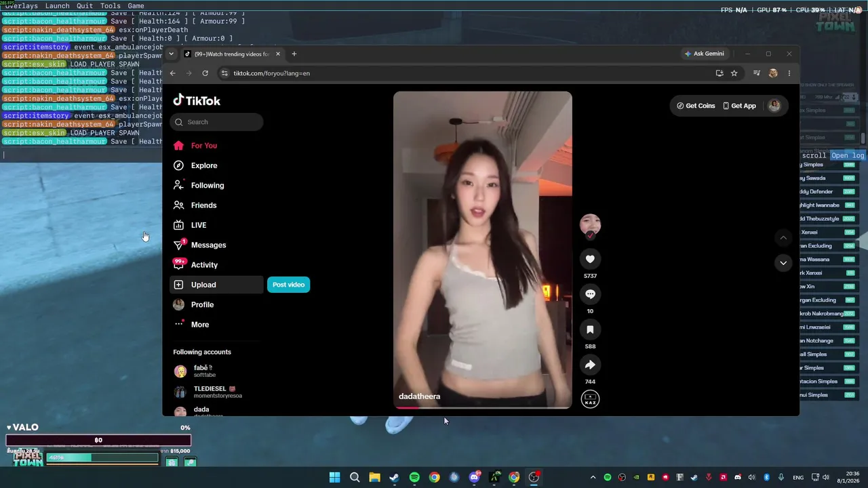Click the microphone icon in the system tray

point(781,477)
